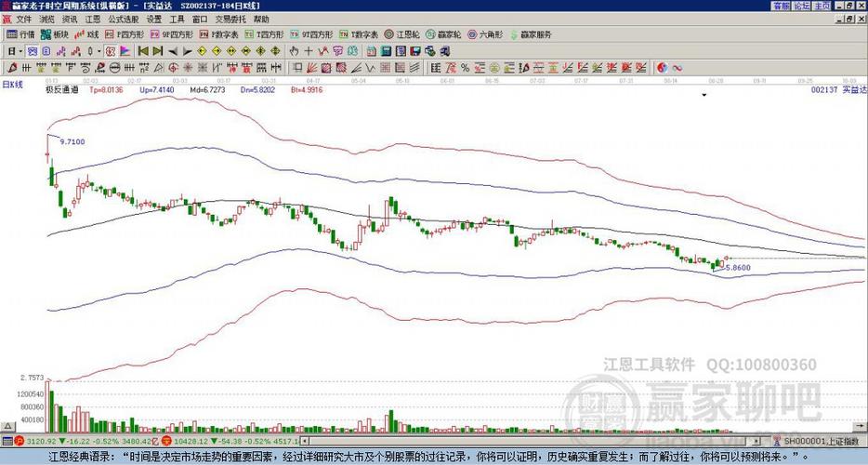Open the 公式选股 menu
868x465 pixels.
(x=123, y=19)
